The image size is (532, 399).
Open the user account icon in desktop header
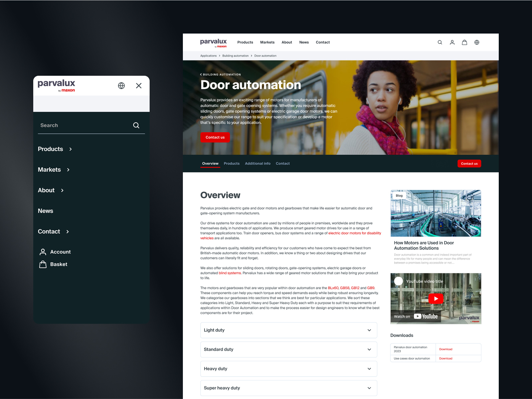pos(452,42)
